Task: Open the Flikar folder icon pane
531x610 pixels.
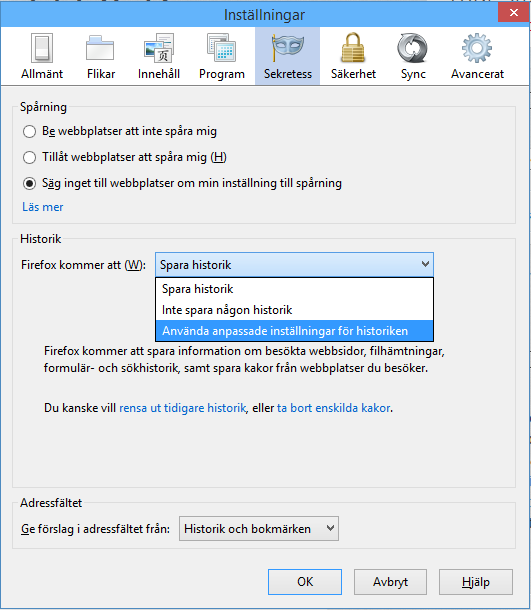Action: [100, 56]
